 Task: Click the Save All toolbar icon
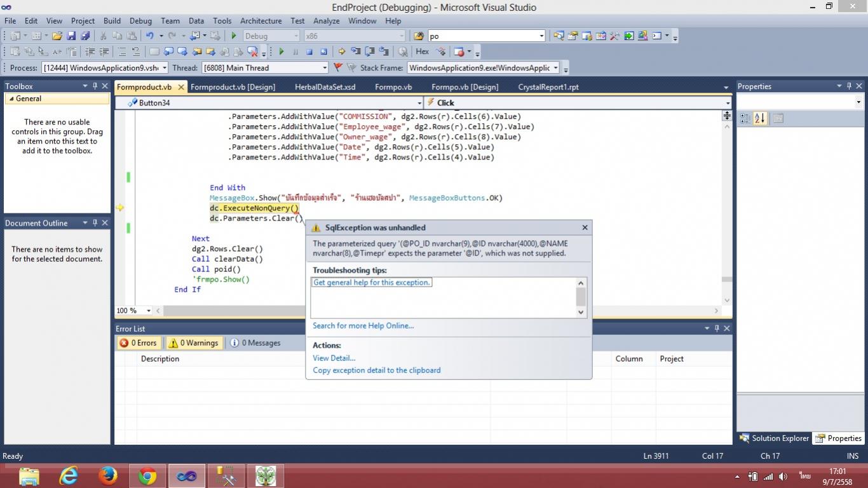[x=85, y=36]
